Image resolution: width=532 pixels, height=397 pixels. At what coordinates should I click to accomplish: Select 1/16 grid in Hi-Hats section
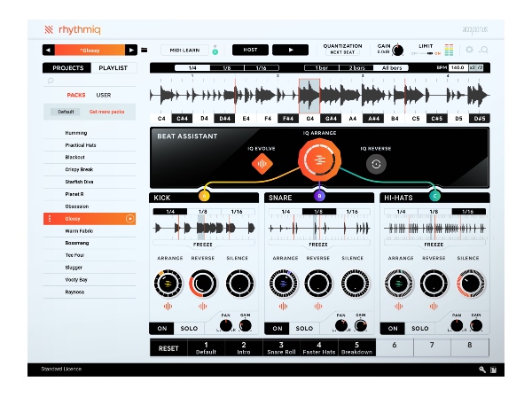tap(468, 212)
